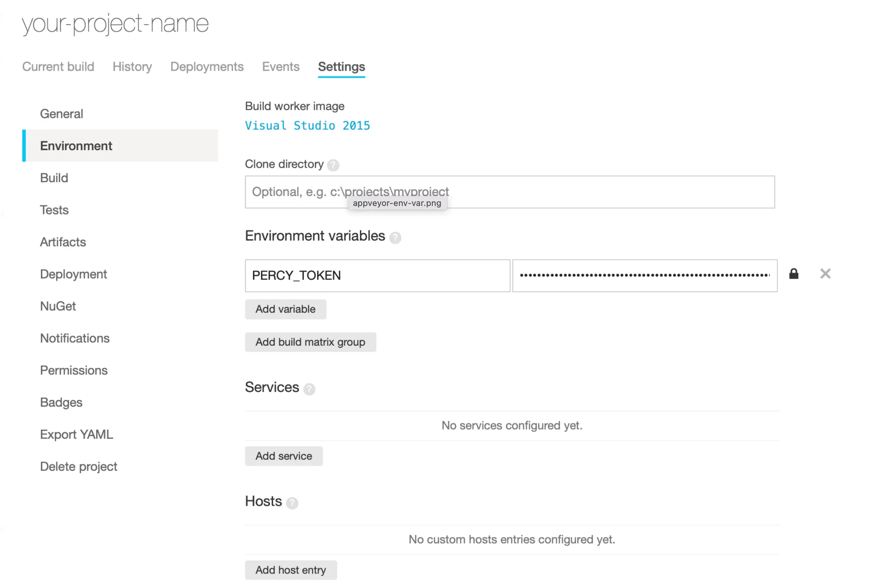Switch to the Deployments tab

click(x=207, y=67)
